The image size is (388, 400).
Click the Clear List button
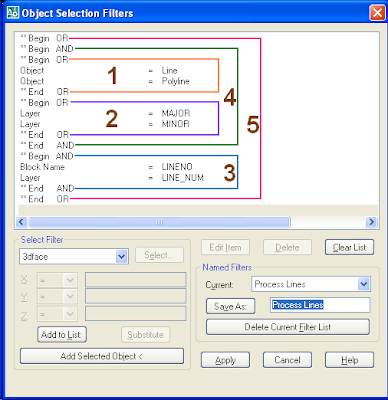click(349, 247)
